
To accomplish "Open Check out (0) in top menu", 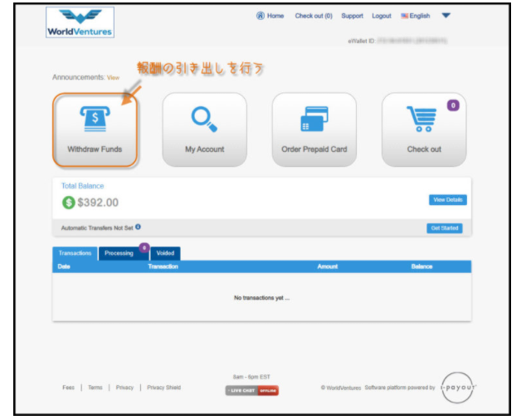I will pyautogui.click(x=314, y=16).
